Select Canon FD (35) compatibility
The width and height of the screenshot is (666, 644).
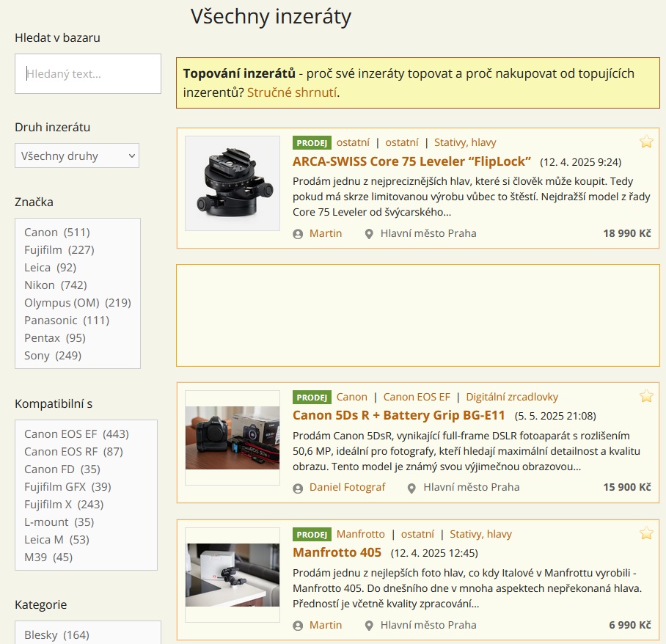pos(62,469)
